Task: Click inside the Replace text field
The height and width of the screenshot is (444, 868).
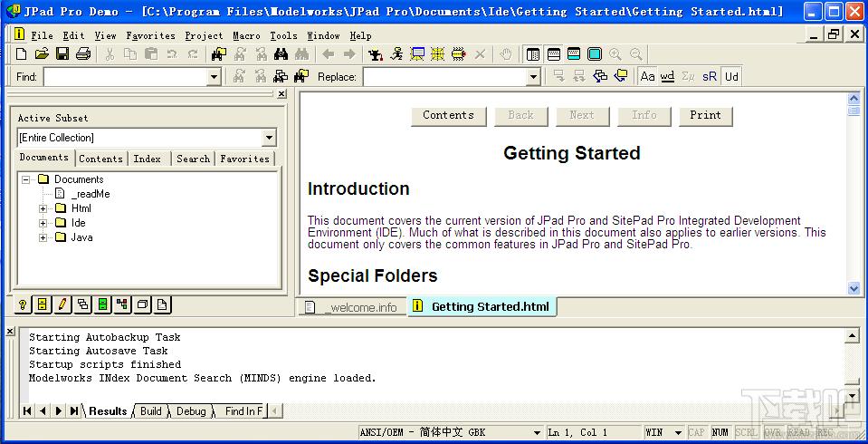Action: 445,77
